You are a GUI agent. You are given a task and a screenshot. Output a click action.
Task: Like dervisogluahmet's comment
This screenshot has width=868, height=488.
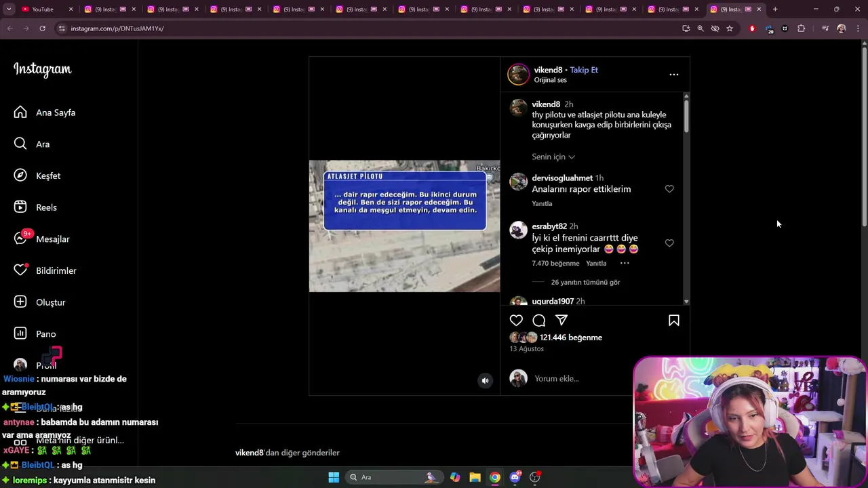(669, 188)
